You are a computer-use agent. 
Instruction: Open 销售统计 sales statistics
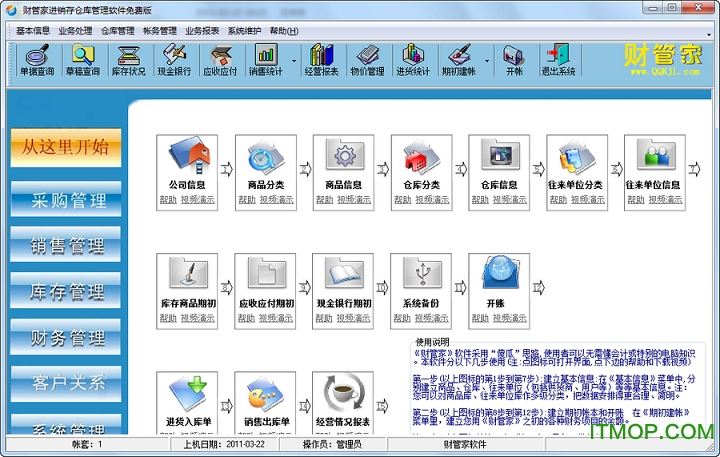tap(266, 60)
